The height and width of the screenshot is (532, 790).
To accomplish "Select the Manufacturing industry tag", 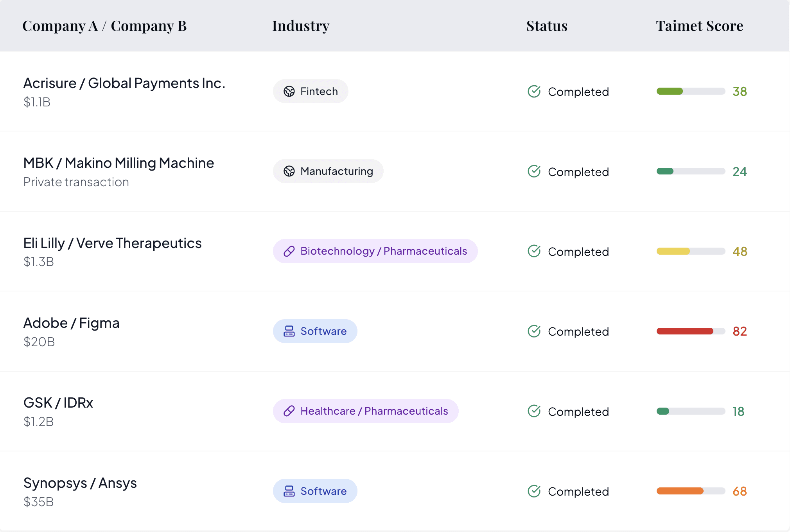I will (328, 171).
